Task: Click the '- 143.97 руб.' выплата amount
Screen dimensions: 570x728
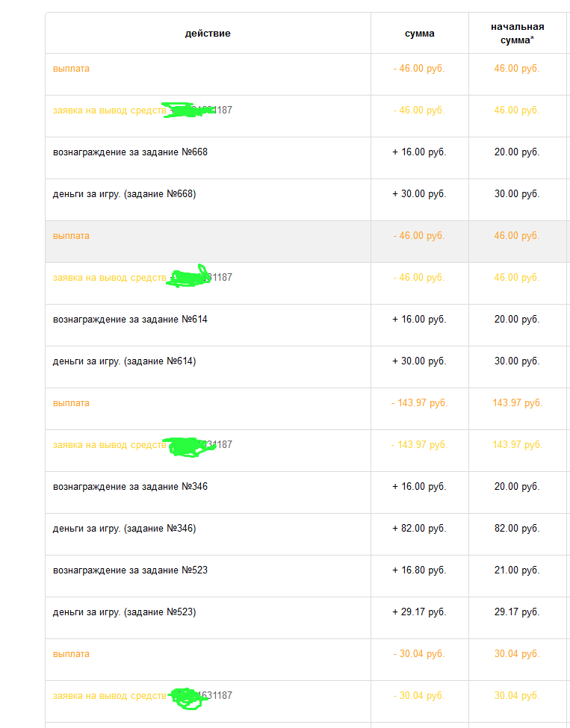Action: coord(420,403)
